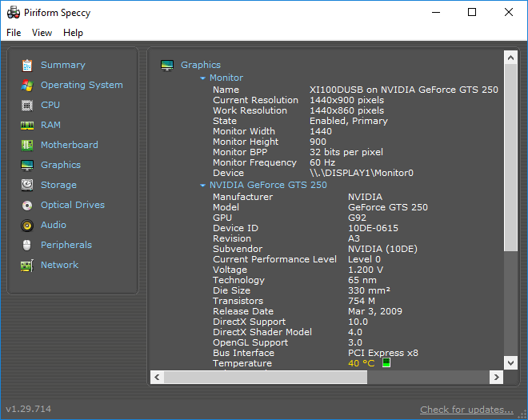Click the 330 mm² die size value
This screenshot has height=420, width=528.
point(369,290)
